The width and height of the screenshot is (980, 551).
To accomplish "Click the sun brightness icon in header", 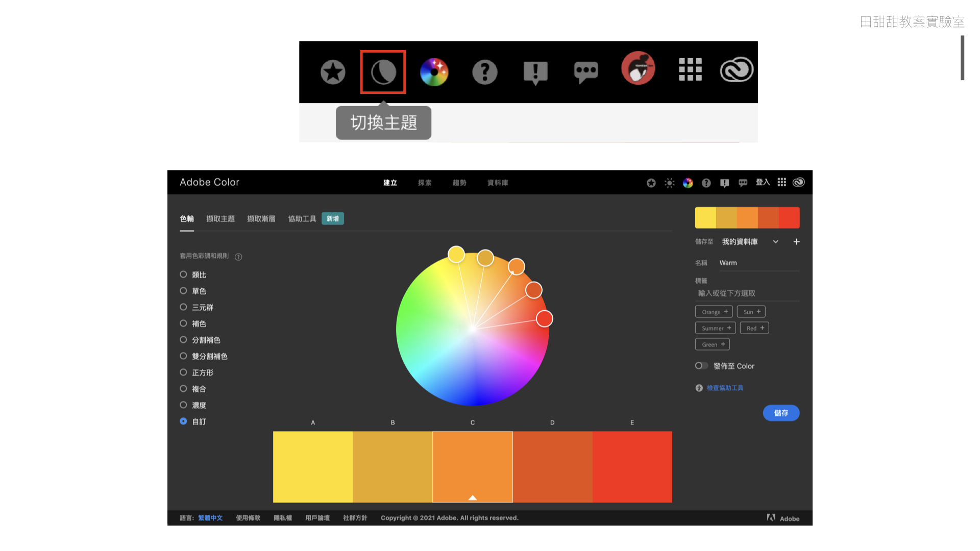I will pos(669,183).
